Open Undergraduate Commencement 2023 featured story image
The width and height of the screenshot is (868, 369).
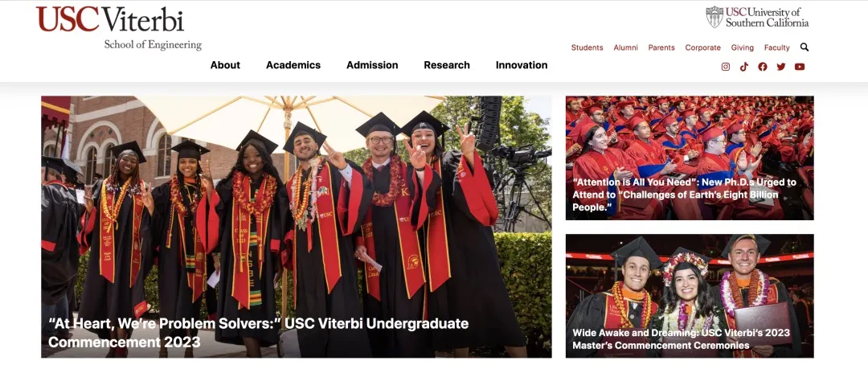[x=296, y=227]
